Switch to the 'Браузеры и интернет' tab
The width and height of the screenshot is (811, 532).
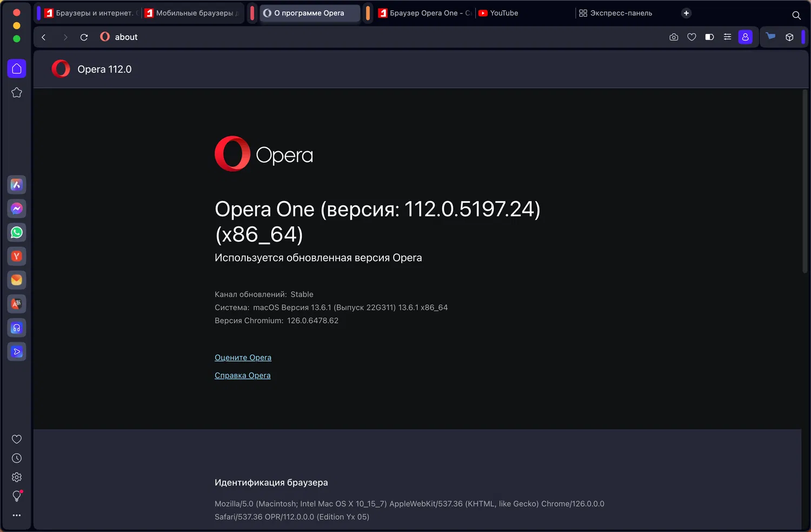coord(91,13)
